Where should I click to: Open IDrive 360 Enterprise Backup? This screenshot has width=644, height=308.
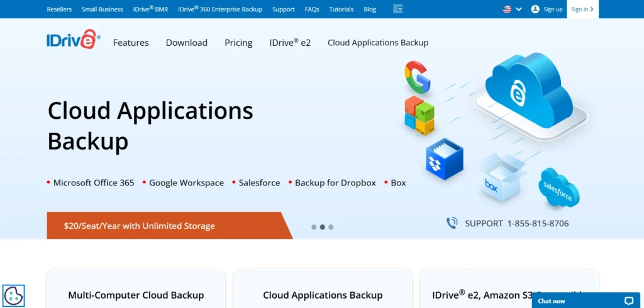(x=220, y=9)
